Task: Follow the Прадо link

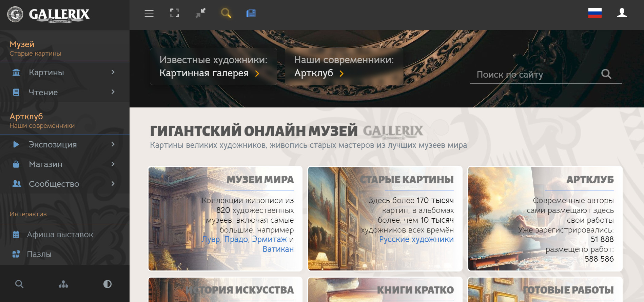Action: point(236,239)
